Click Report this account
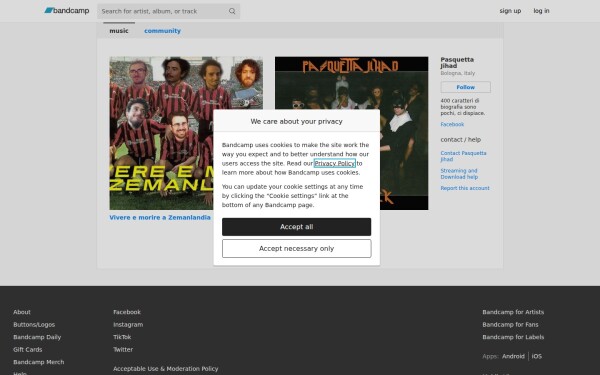Viewport: 600px width, 375px height. [465, 188]
